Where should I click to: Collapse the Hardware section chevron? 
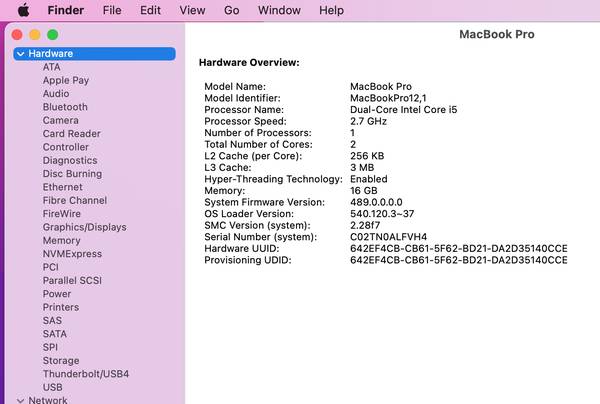pos(20,54)
